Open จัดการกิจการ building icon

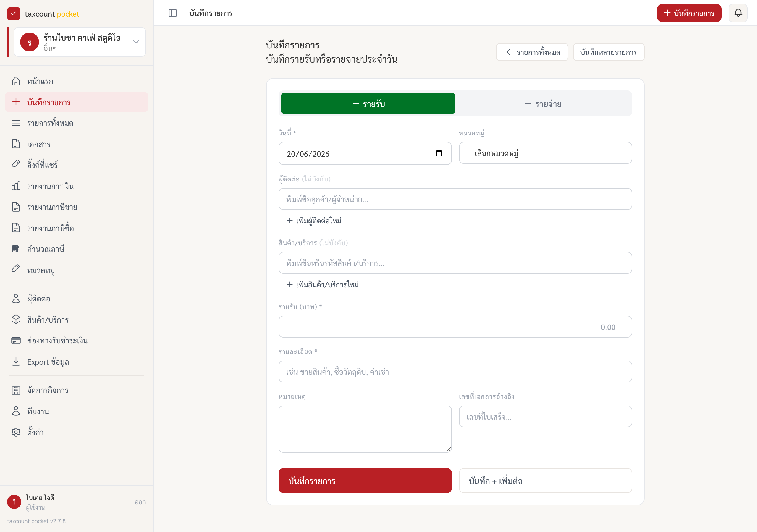(x=16, y=390)
